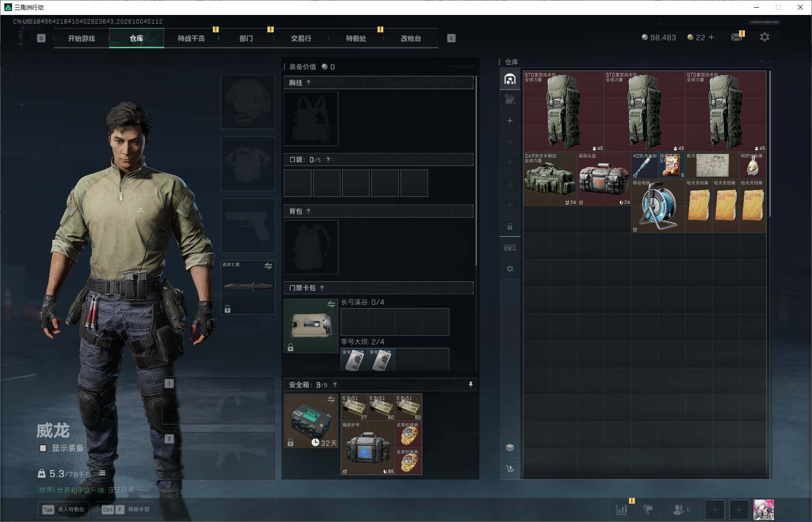Add more gold currency with plus
The width and height of the screenshot is (812, 522).
coord(711,37)
